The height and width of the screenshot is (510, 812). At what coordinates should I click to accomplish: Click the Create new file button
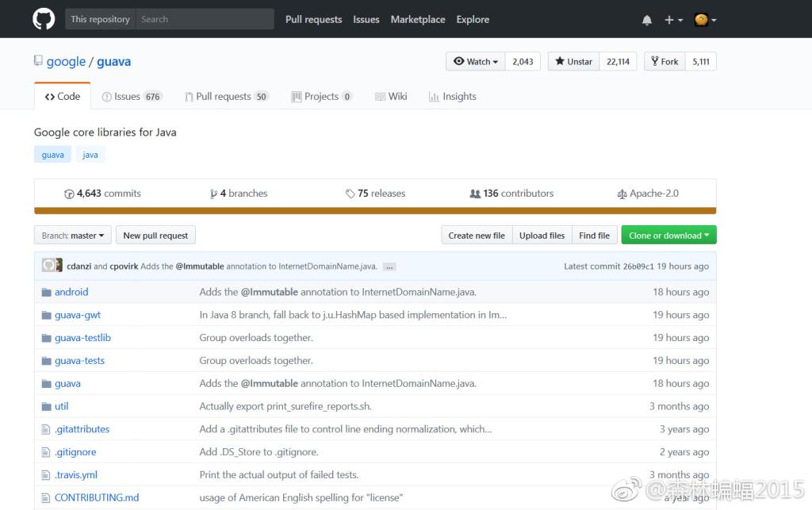477,235
